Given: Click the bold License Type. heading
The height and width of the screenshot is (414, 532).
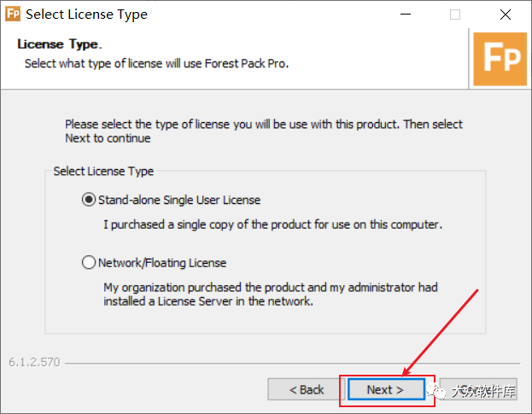Looking at the screenshot, I should click(x=60, y=44).
